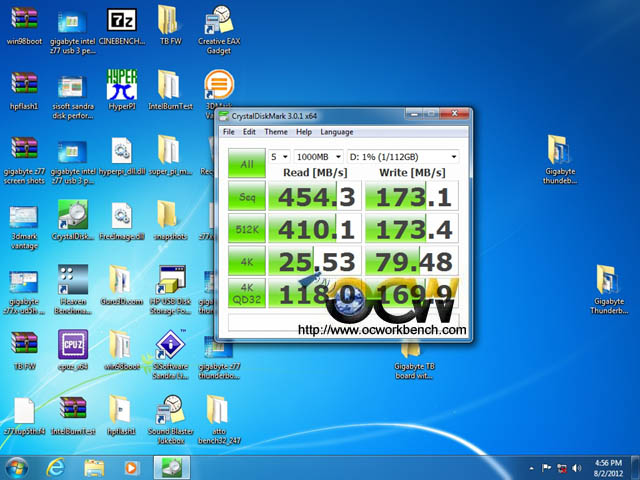640x480 pixels.
Task: Open the test count dropdown showing 5
Action: pyautogui.click(x=279, y=157)
